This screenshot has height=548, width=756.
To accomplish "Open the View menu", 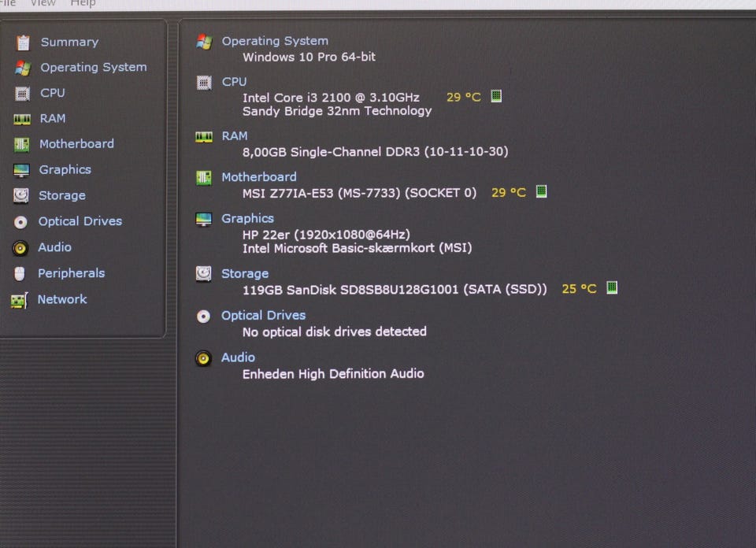I will (x=43, y=3).
